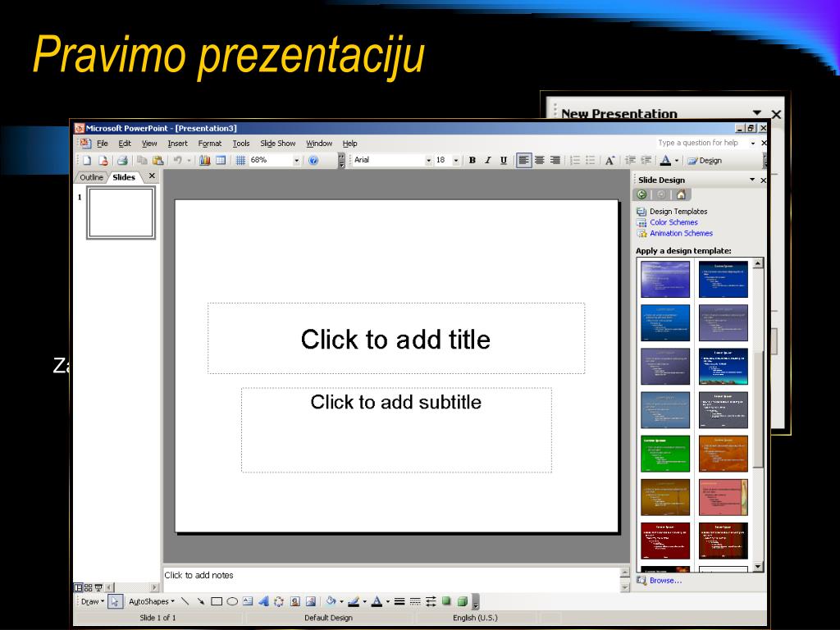This screenshot has width=840, height=630.
Task: Click the Paste clipboard icon
Action: [x=157, y=160]
